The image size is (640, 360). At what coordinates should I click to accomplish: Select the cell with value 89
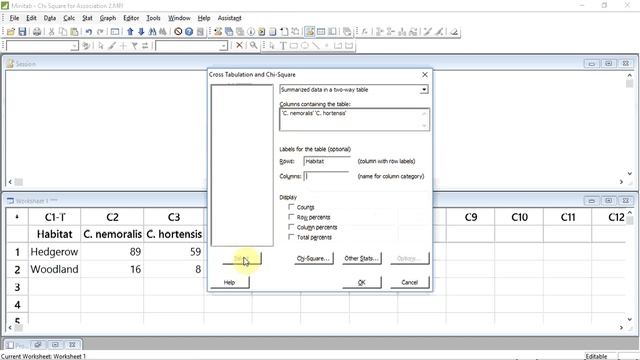coord(112,252)
